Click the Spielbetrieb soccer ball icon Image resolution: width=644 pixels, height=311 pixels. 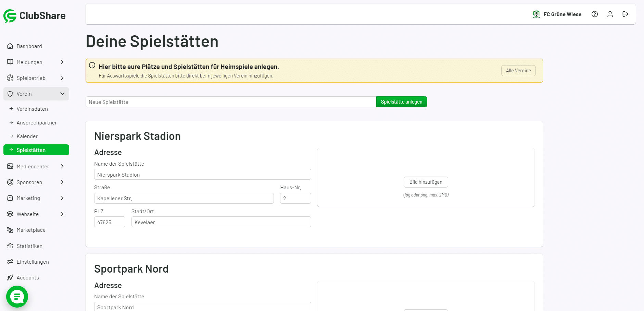10,78
